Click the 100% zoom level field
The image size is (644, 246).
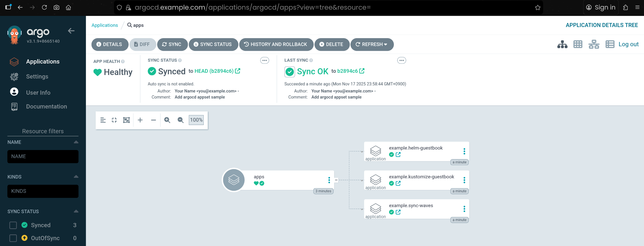[196, 120]
